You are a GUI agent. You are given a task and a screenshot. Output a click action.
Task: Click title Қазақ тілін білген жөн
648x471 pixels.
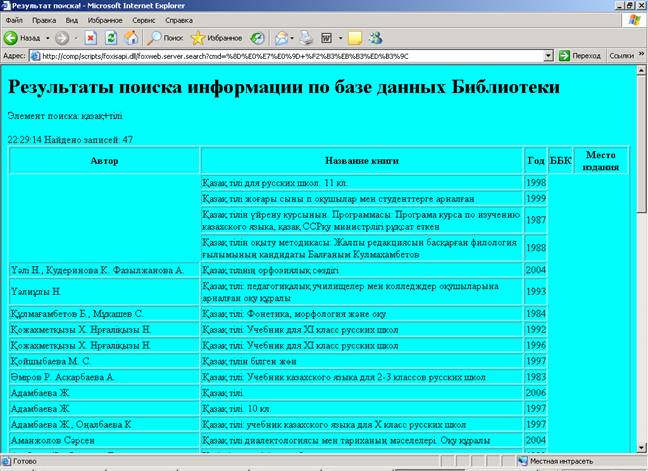coord(249,362)
